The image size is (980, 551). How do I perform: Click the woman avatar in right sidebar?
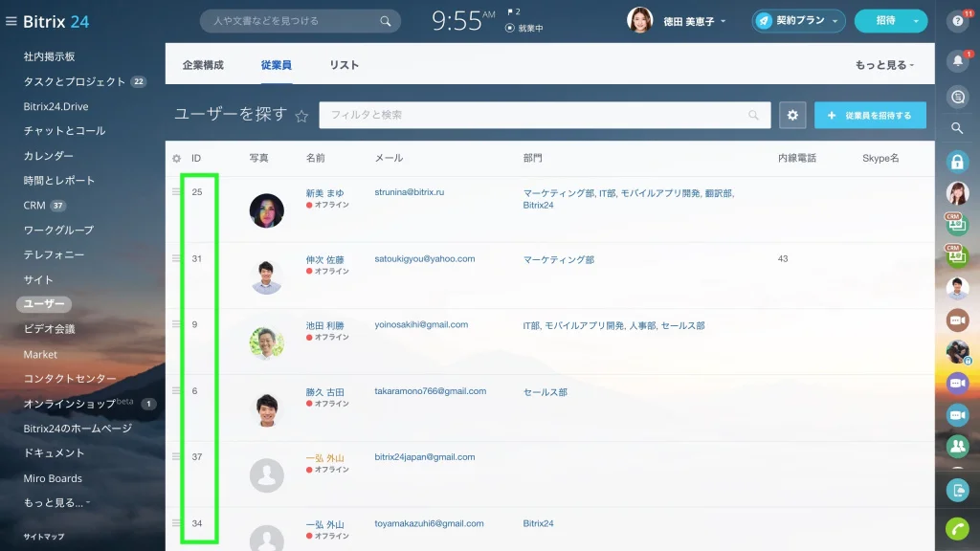(957, 193)
